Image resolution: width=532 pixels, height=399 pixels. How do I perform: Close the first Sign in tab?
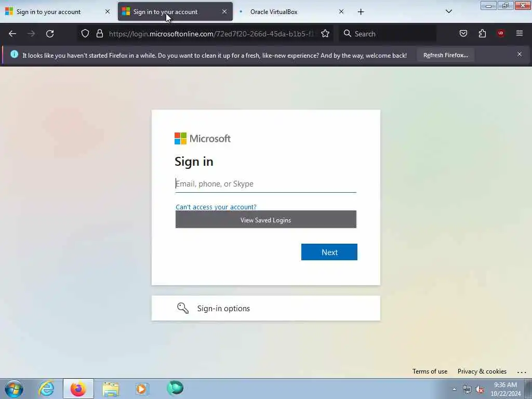tap(108, 11)
